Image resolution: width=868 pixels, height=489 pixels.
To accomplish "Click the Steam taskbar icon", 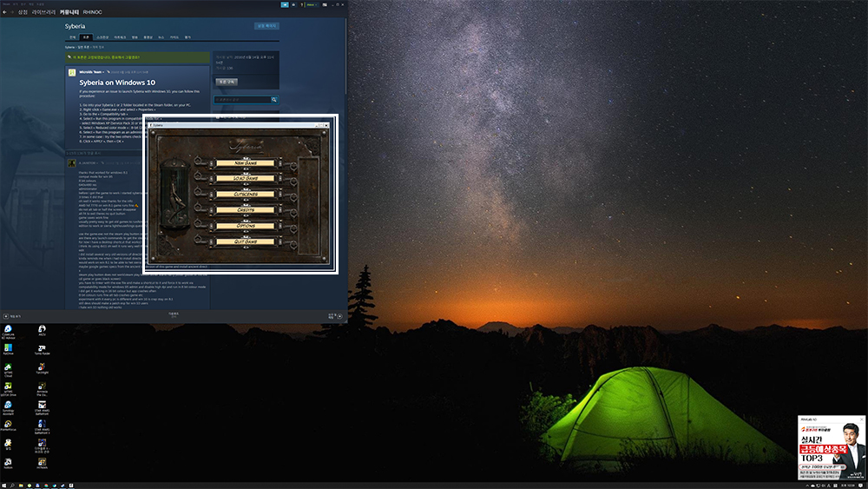I will [x=62, y=486].
